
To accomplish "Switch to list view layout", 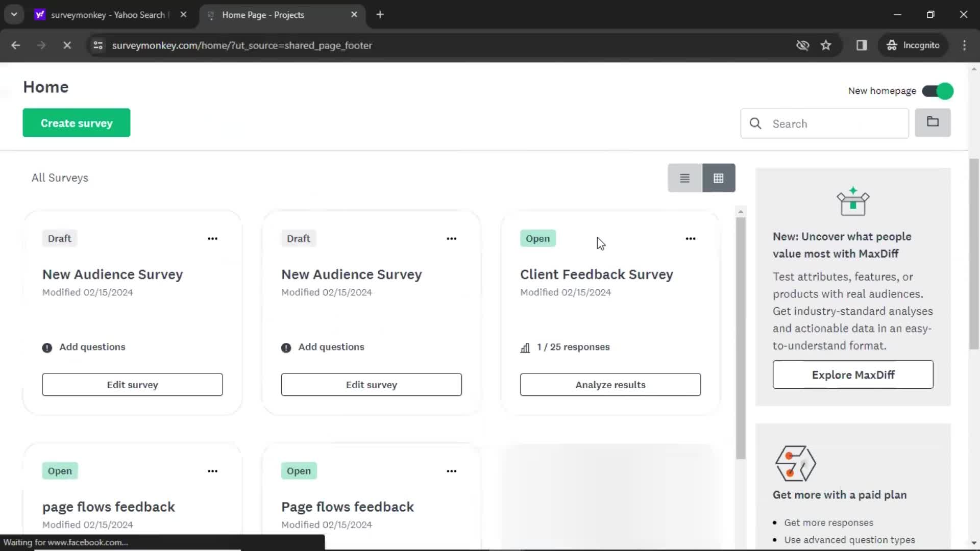I will (684, 178).
